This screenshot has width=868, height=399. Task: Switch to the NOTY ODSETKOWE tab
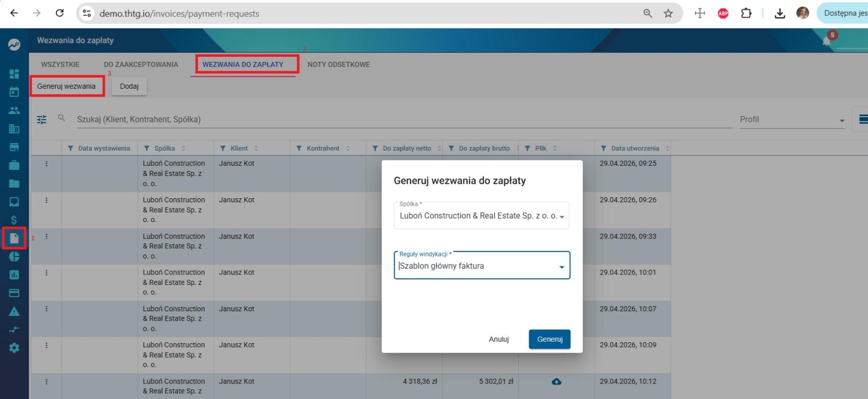[x=338, y=65]
